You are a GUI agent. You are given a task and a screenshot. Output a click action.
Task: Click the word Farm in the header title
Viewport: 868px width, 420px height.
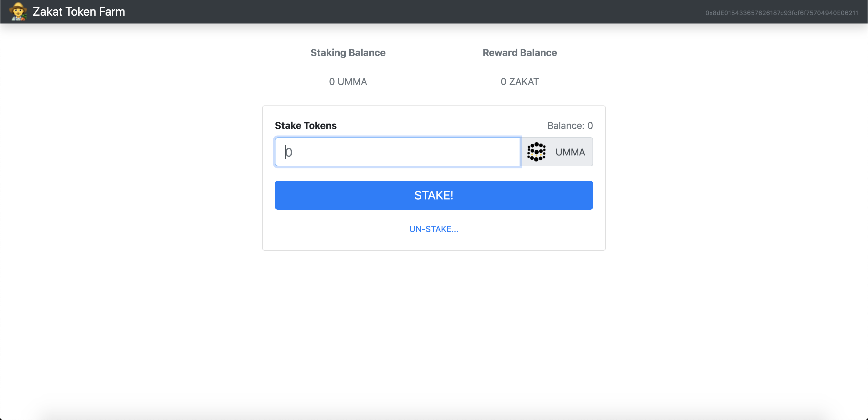coord(112,12)
